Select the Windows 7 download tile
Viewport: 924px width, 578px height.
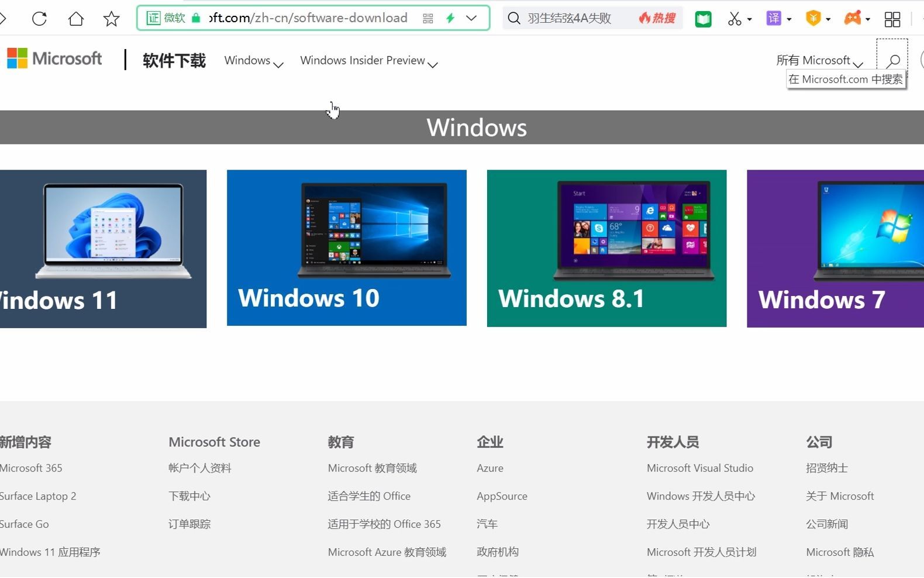tap(835, 249)
